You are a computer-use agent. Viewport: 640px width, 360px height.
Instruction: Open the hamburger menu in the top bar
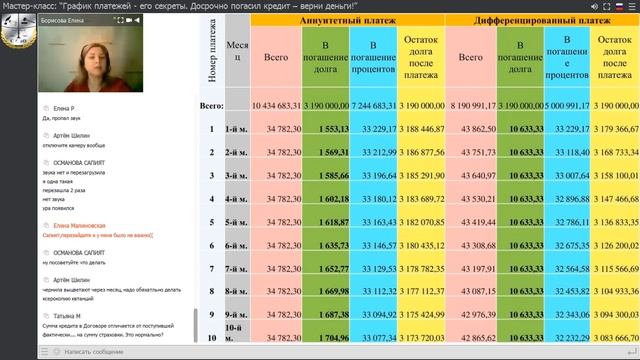pyautogui.click(x=632, y=7)
